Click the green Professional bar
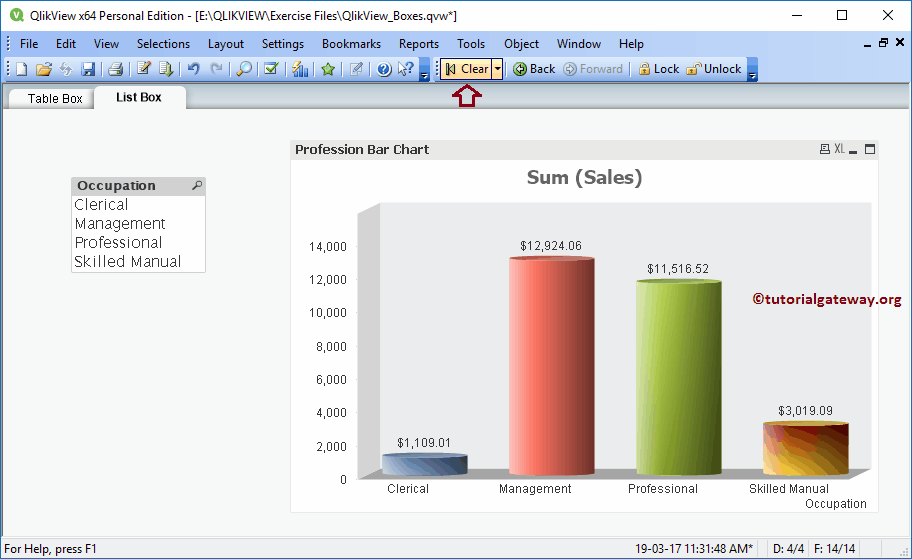 tap(679, 378)
